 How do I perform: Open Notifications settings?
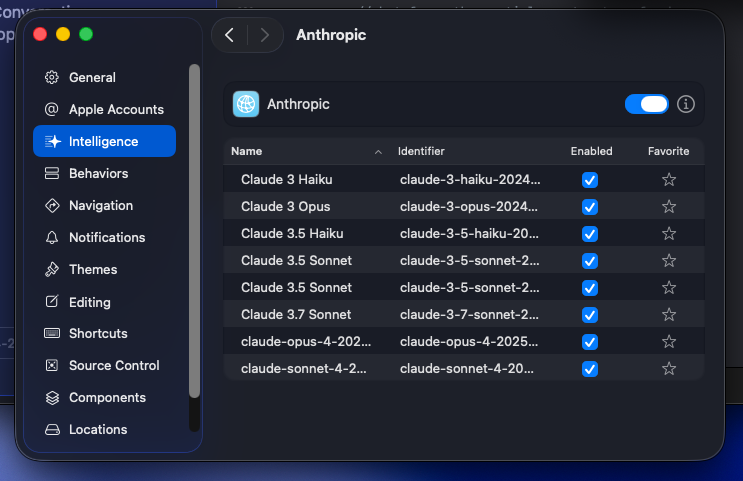click(x=104, y=237)
